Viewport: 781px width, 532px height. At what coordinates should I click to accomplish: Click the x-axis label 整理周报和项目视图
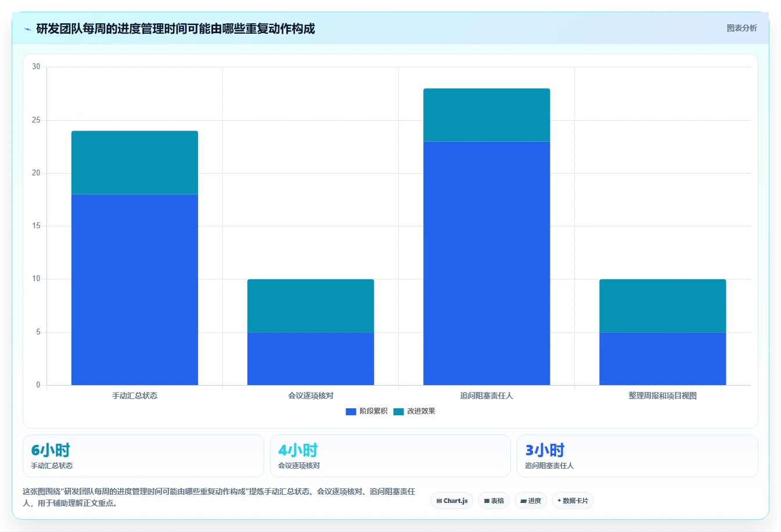(663, 396)
